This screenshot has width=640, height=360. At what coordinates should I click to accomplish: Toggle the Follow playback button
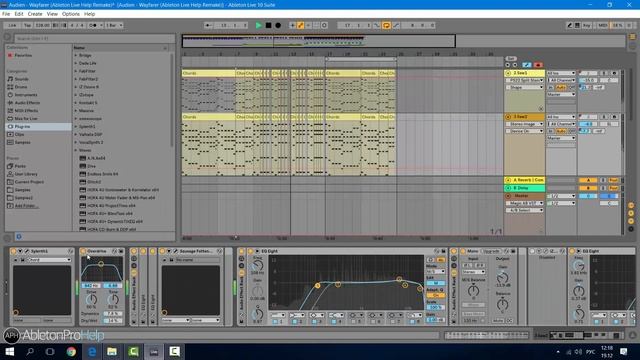coord(209,25)
